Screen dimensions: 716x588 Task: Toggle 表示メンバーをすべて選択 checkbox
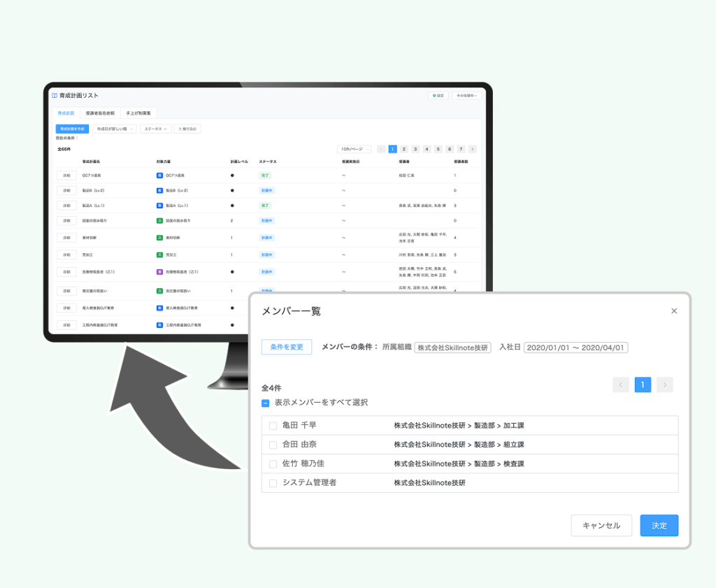pyautogui.click(x=266, y=403)
